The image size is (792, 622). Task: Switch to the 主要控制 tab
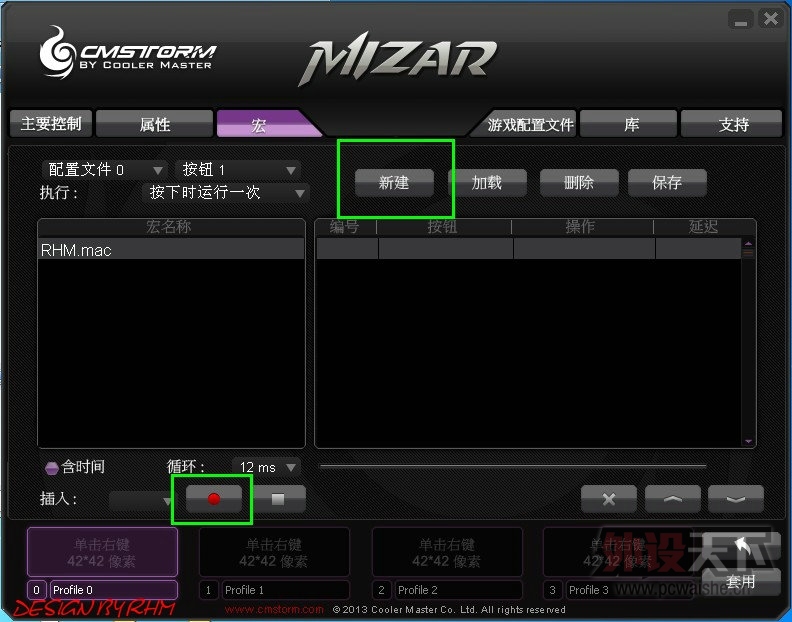tap(51, 124)
